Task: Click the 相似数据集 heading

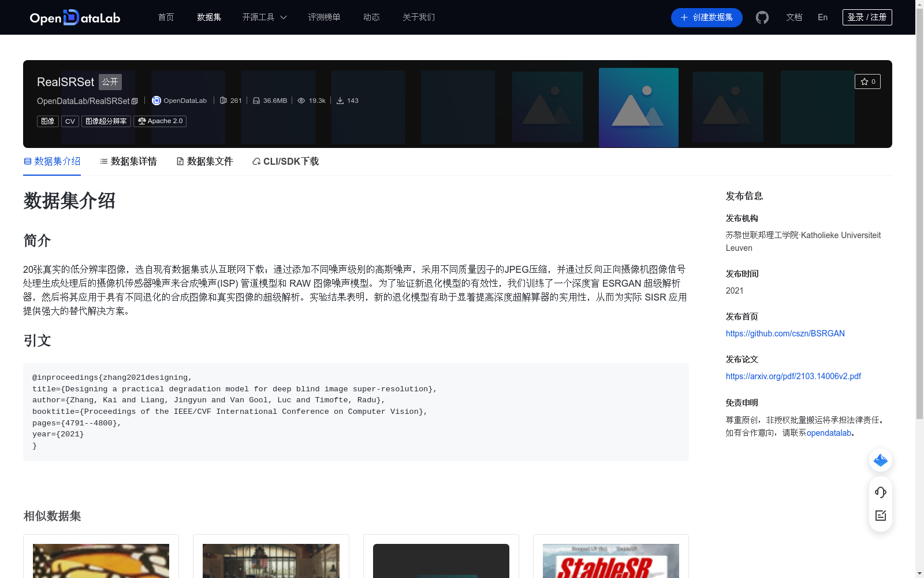Action: point(52,516)
